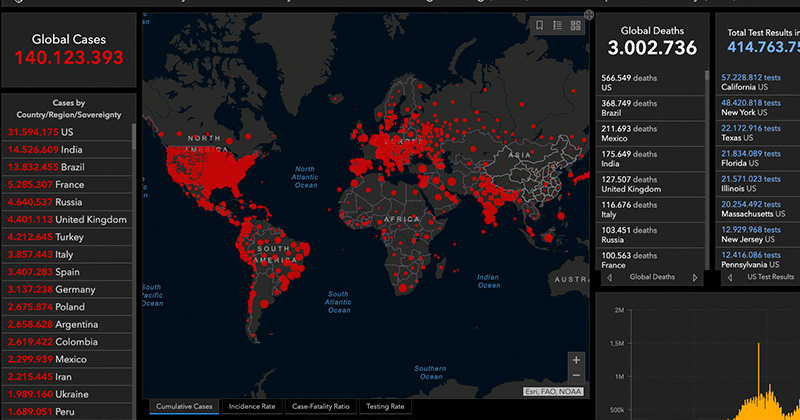Click the expand map panel icon
Image resolution: width=800 pixels, height=420 pixels.
(x=589, y=15)
